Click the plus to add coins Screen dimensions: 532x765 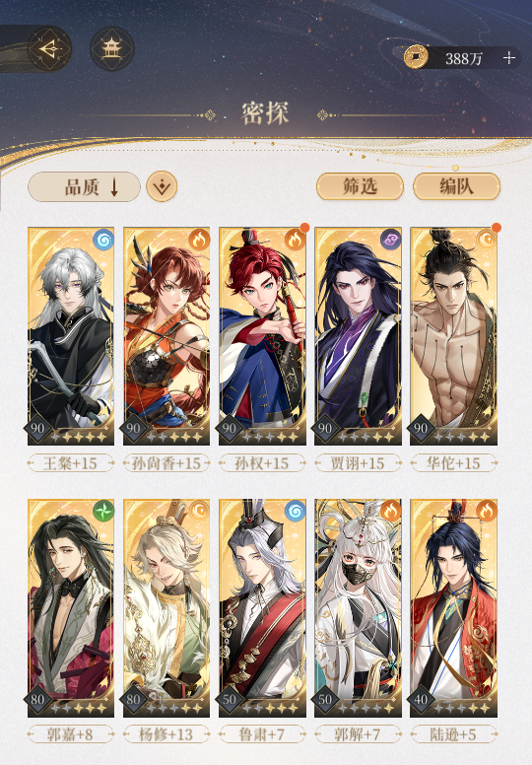pos(509,58)
